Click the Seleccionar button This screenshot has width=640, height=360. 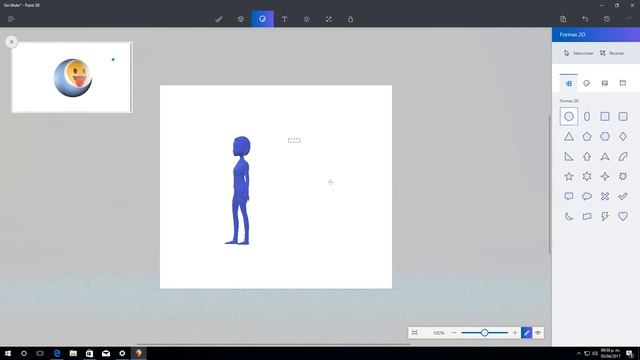(x=578, y=53)
